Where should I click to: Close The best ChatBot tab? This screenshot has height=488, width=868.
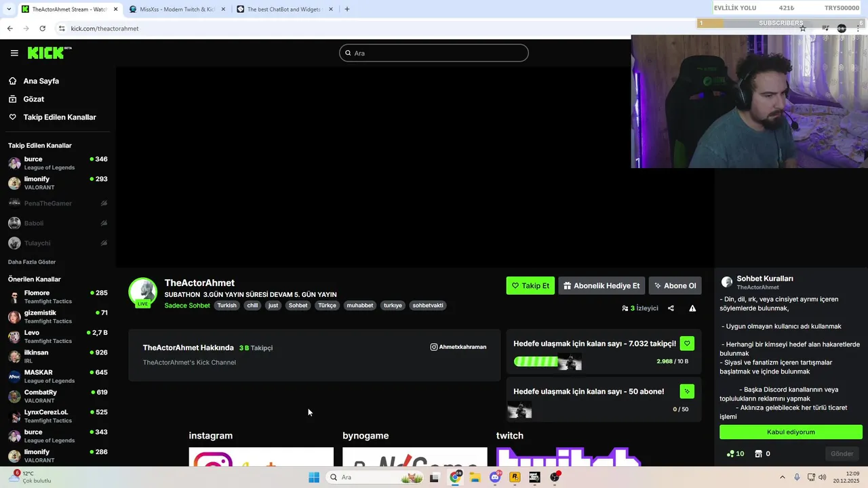tap(331, 9)
